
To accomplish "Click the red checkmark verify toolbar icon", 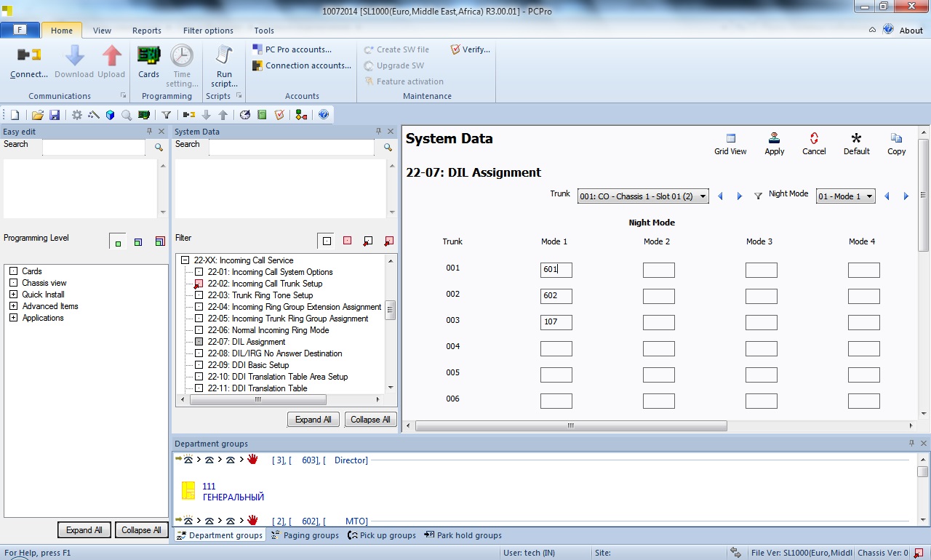I will (279, 115).
